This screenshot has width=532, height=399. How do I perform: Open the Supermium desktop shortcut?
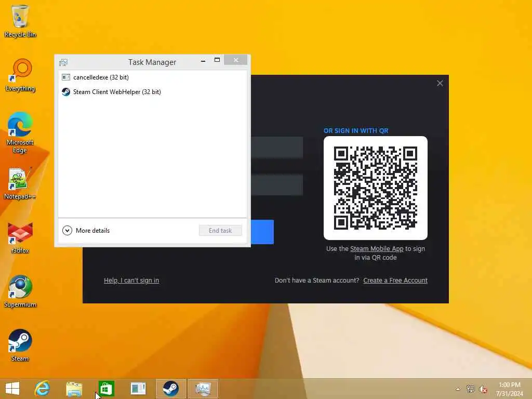coord(20,291)
